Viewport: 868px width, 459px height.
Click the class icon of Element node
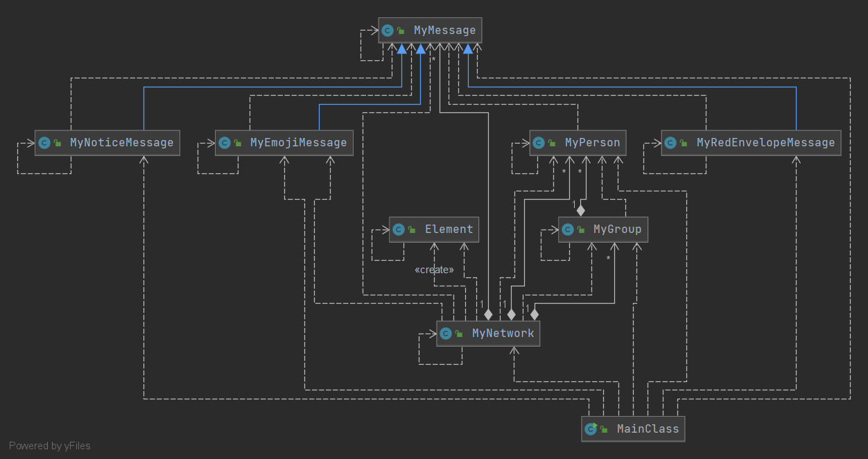(x=399, y=230)
